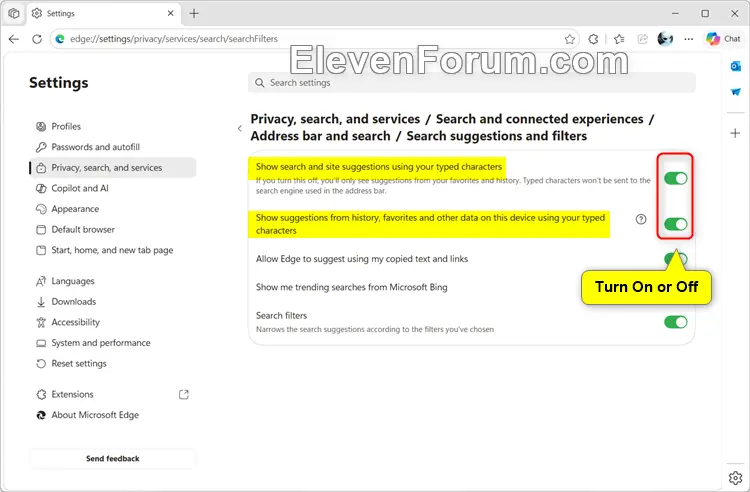Open Profiles settings
Image resolution: width=750 pixels, height=492 pixels.
[x=113, y=126]
